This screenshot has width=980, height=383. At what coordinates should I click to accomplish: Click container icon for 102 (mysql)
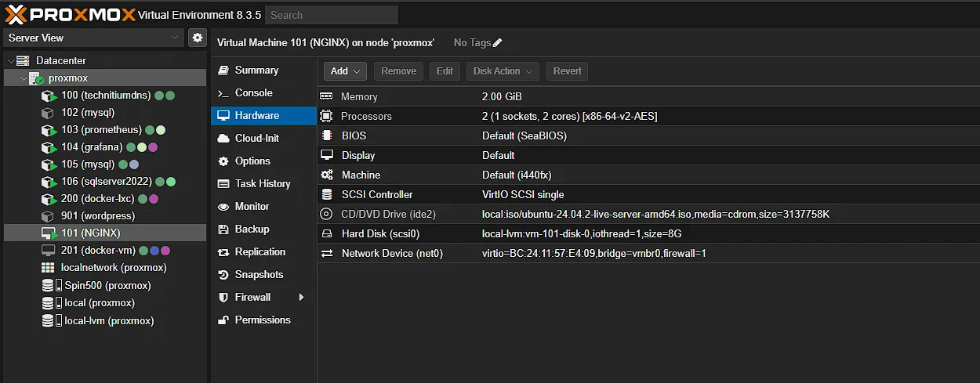48,113
